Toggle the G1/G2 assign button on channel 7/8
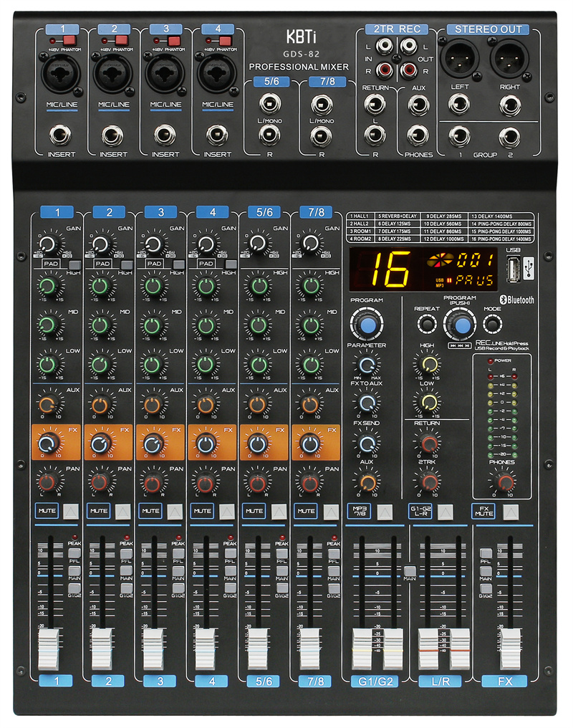This screenshot has width=573, height=728. click(x=334, y=588)
